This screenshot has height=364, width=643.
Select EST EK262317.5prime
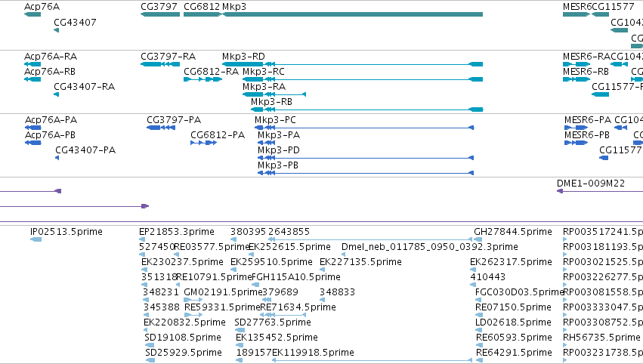pyautogui.click(x=473, y=270)
